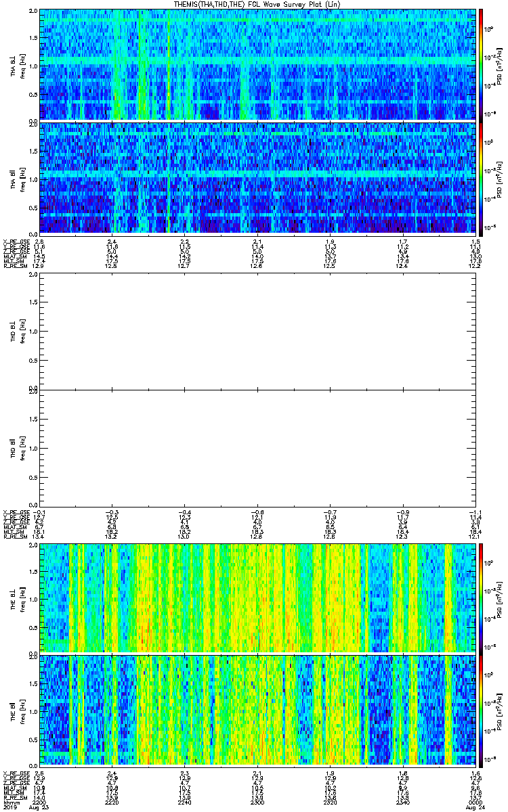Click inside the THE BII spectrogram panel
This screenshot has width=508, height=812.
(x=257, y=710)
